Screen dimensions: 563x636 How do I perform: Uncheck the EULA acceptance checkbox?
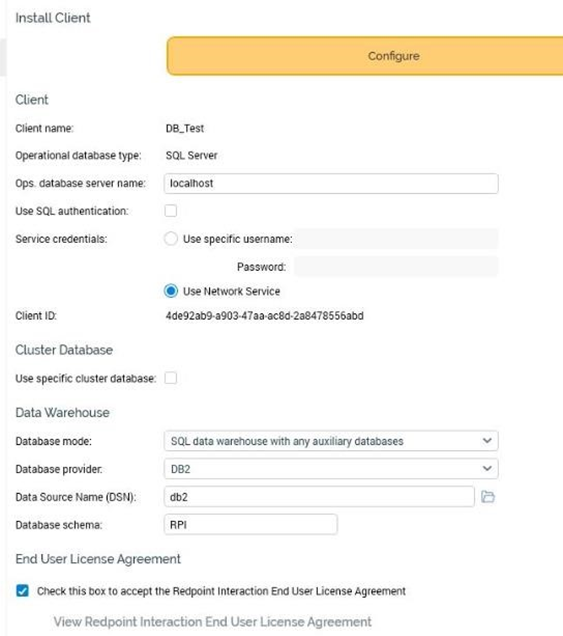click(x=22, y=591)
